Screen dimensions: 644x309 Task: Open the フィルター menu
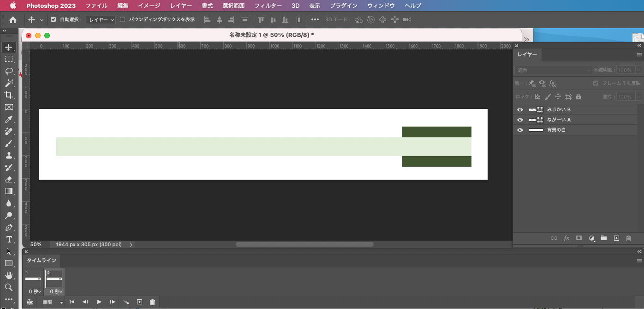[x=268, y=6]
